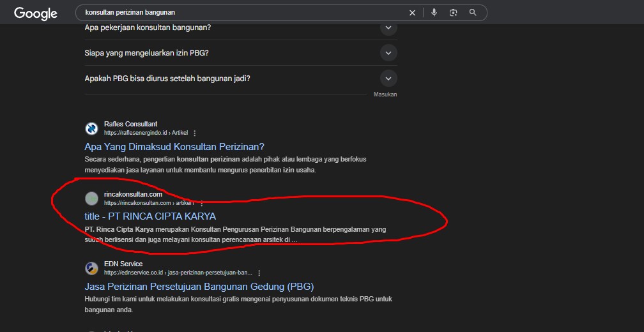Screen dimensions: 644x332
Task: Open more options for EDN Service result
Action: [259, 273]
